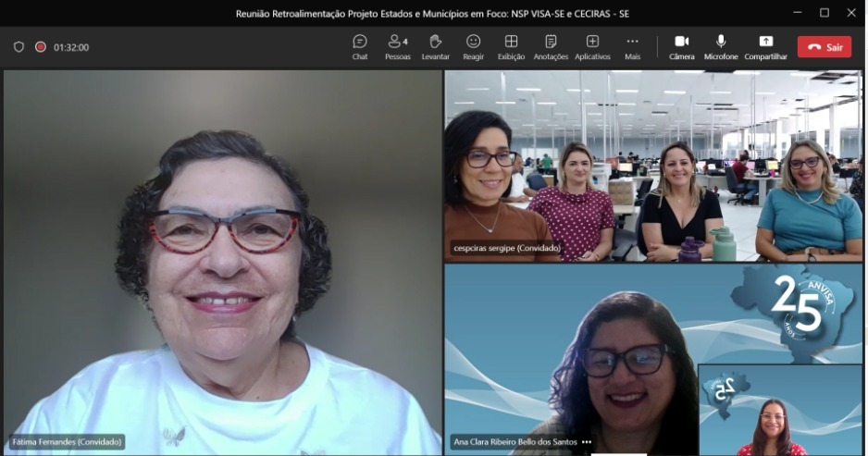Mute or unmute the Microfone
The width and height of the screenshot is (868, 456).
721,47
